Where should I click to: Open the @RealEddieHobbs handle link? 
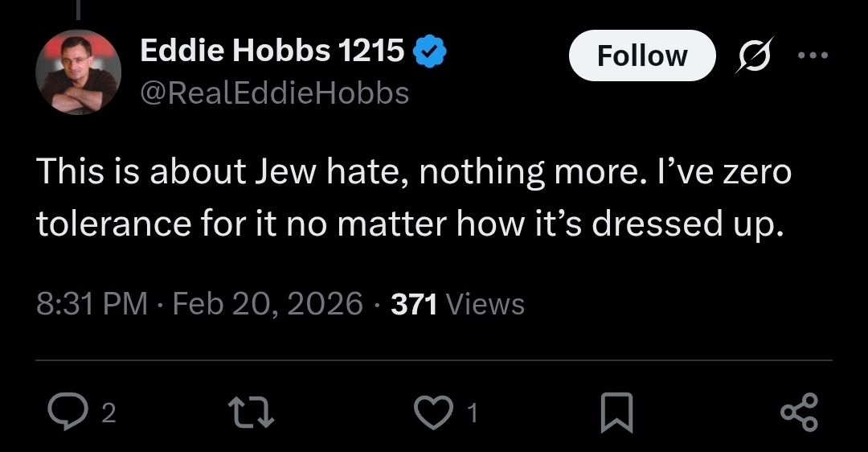point(274,93)
